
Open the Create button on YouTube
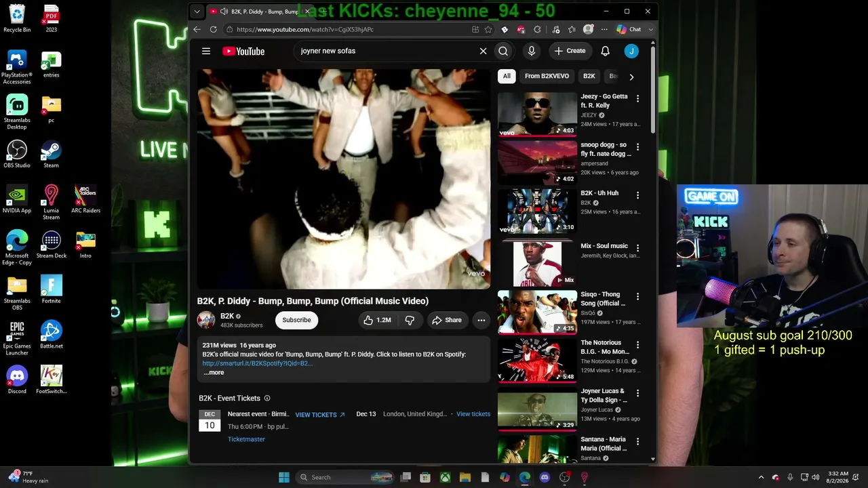pos(570,51)
